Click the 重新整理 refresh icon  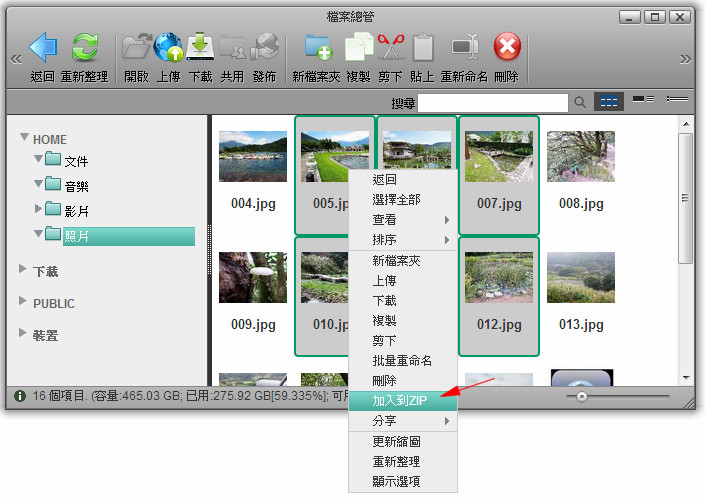[x=86, y=48]
